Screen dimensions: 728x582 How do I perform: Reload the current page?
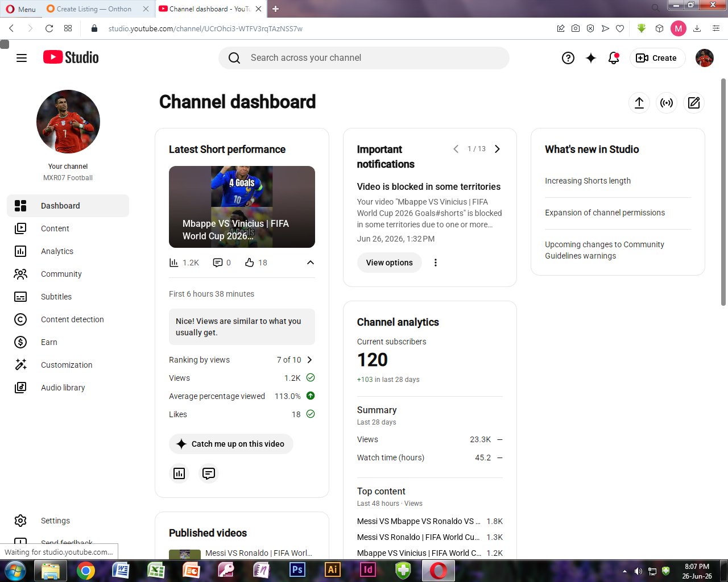pyautogui.click(x=49, y=28)
